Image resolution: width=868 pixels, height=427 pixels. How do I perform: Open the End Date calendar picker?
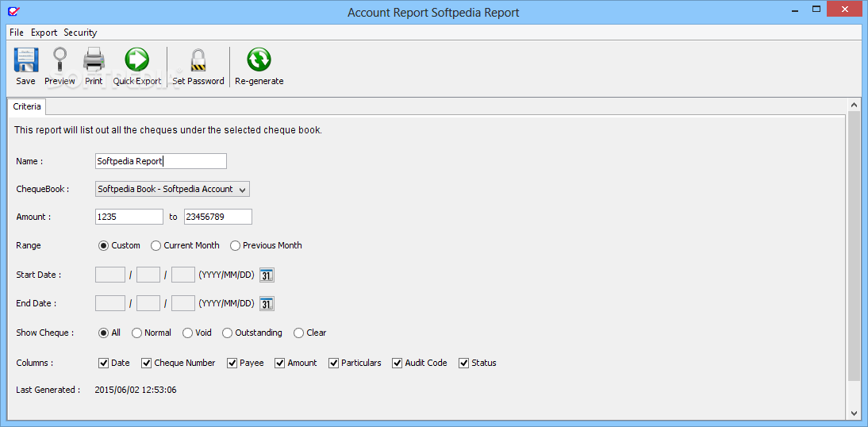[x=267, y=303]
